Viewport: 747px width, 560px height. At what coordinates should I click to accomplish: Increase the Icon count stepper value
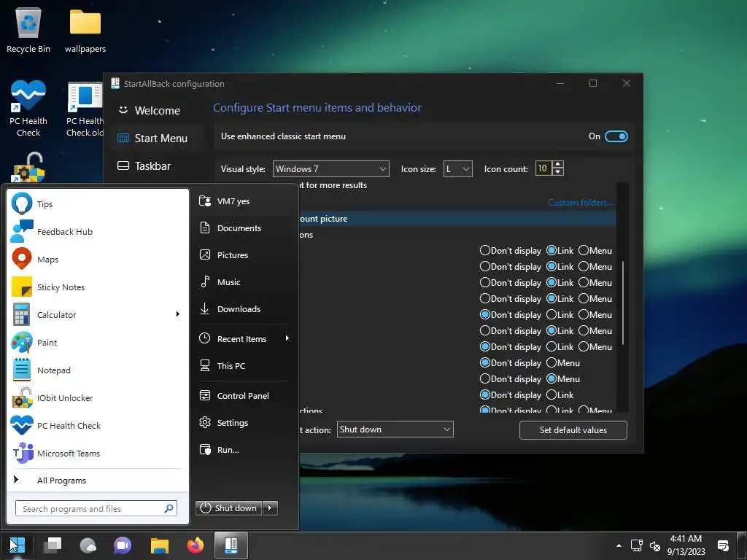click(558, 164)
